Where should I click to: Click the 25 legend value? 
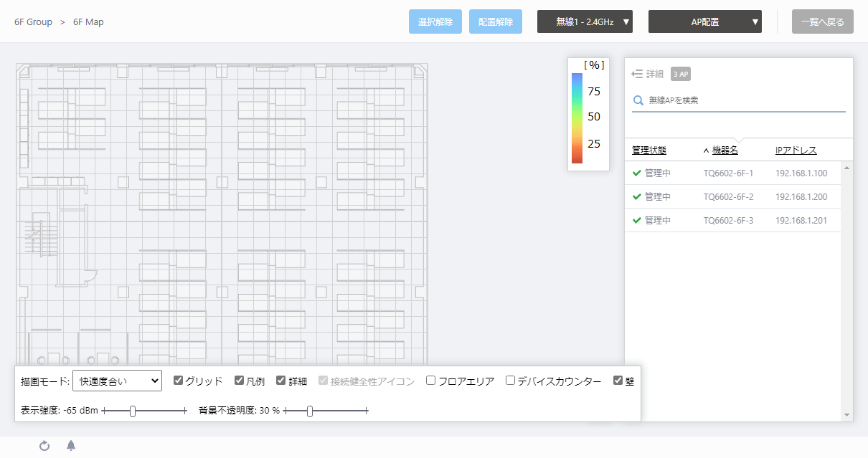594,143
